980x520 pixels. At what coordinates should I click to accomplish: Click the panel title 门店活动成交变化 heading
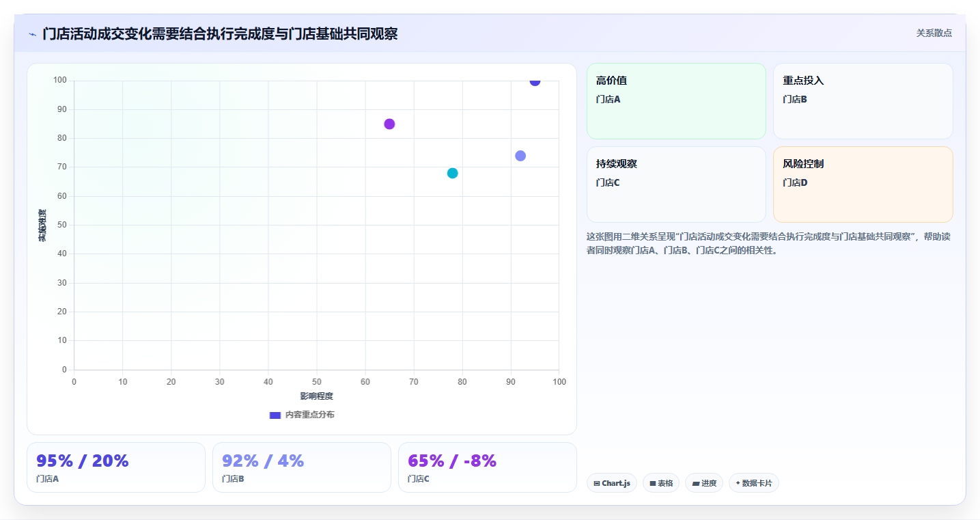(x=220, y=33)
